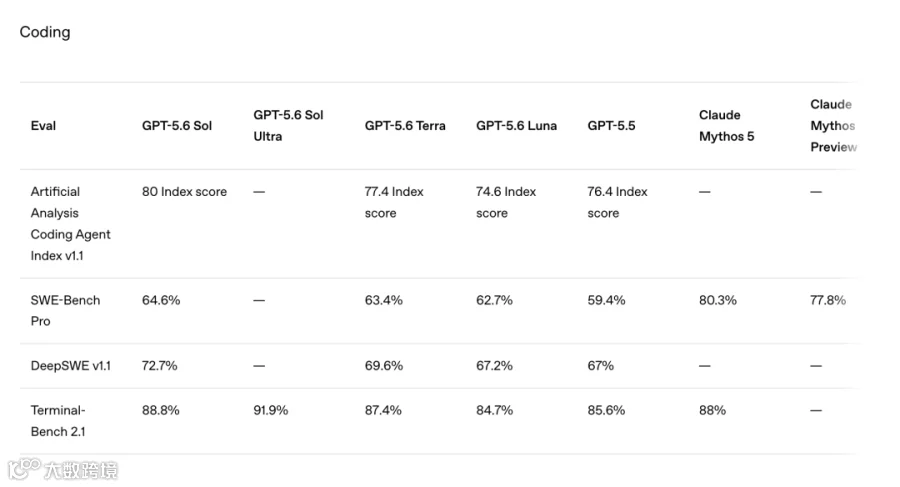The width and height of the screenshot is (900, 487).
Task: Click the GPT-5.6 Sol column header
Action: [x=177, y=126]
